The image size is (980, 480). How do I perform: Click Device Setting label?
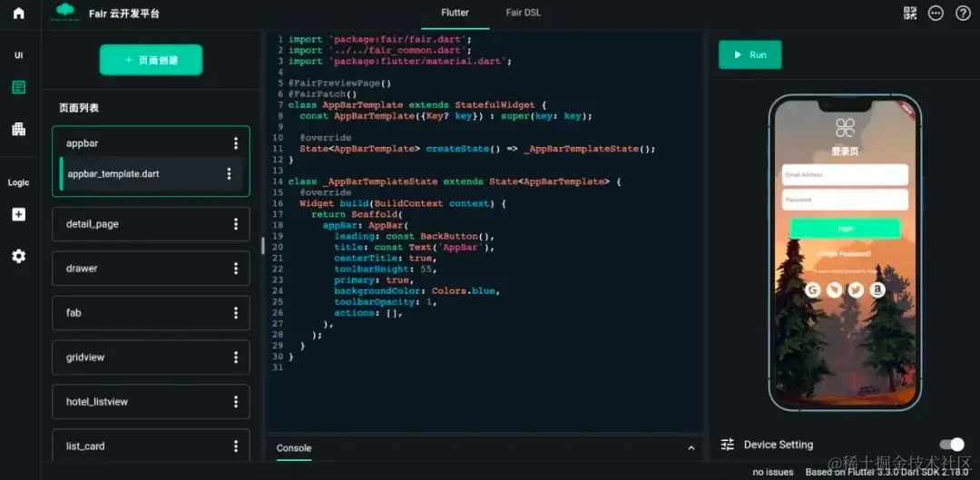pyautogui.click(x=779, y=445)
